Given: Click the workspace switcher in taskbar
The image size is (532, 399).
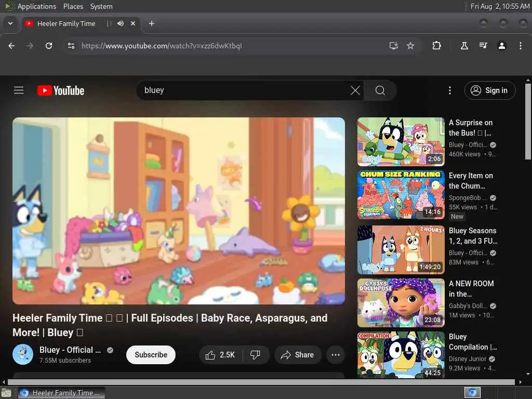Looking at the screenshot, I should click(472, 393).
